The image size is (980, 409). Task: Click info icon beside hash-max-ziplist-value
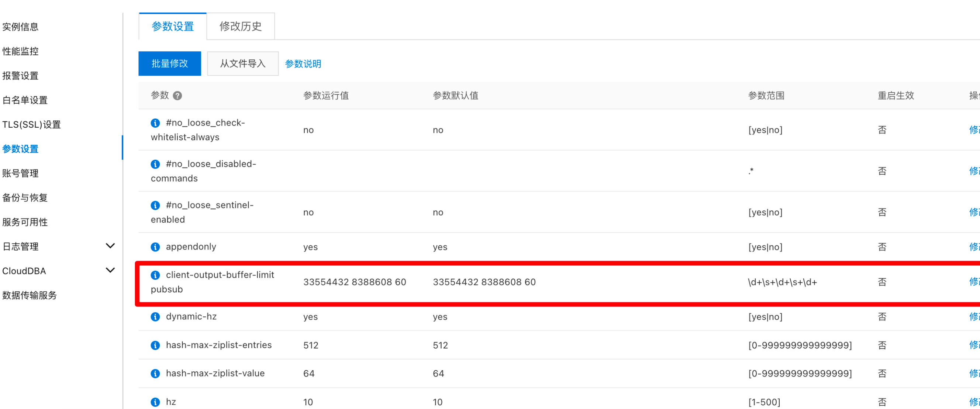(155, 374)
